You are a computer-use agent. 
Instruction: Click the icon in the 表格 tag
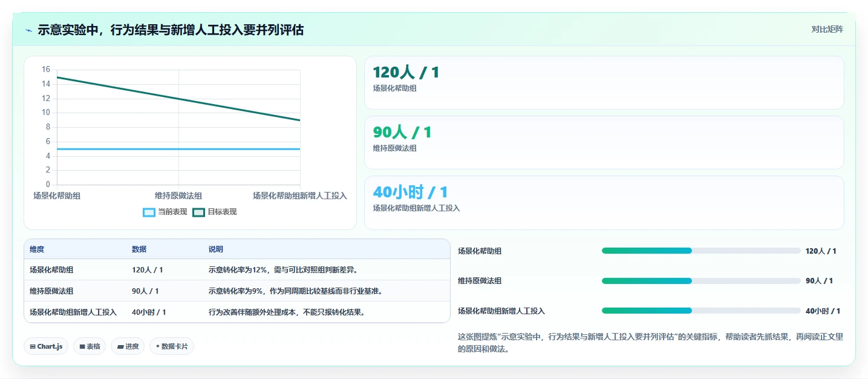(x=82, y=346)
